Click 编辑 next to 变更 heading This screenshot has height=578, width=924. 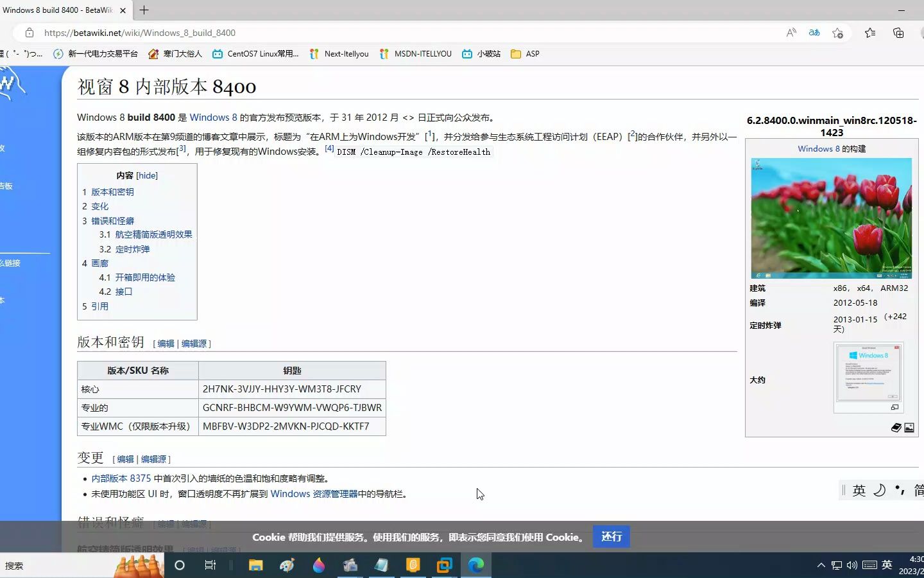(x=125, y=459)
